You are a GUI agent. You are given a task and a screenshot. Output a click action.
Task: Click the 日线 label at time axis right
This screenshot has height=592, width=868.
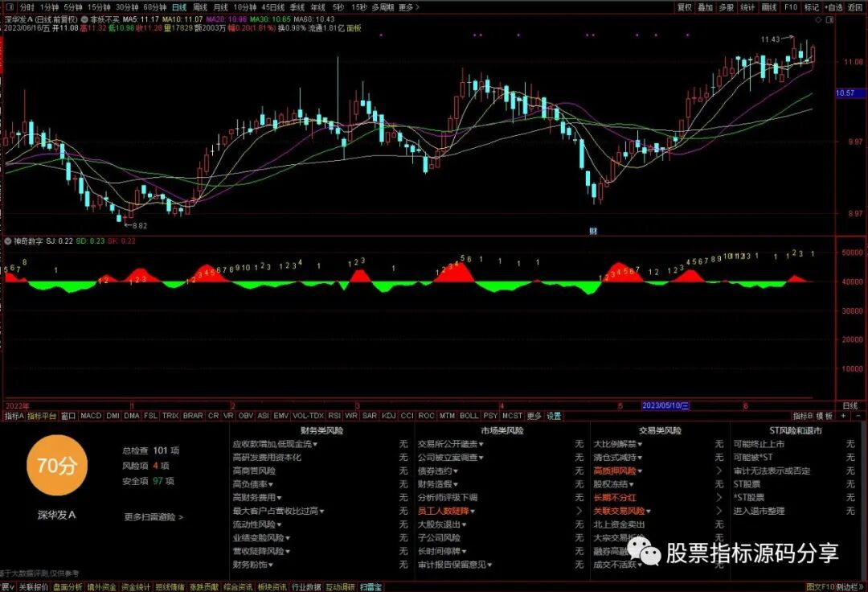[850, 406]
